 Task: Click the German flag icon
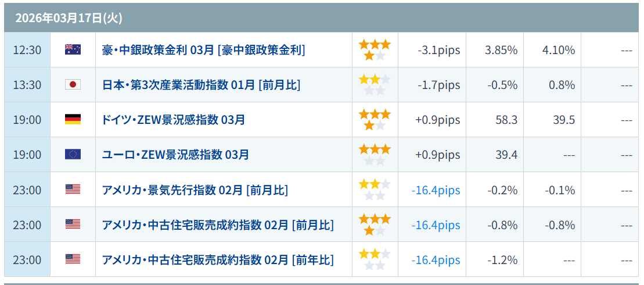[x=73, y=120]
